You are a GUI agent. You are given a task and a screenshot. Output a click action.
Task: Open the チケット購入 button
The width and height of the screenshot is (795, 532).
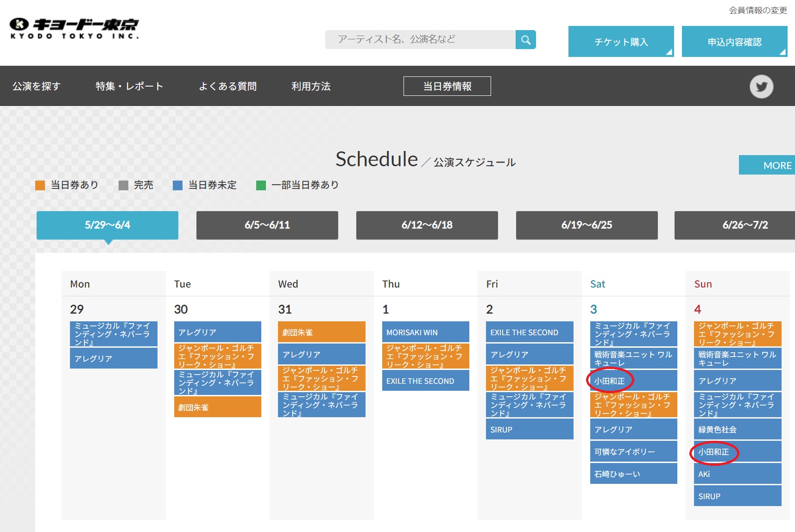[621, 42]
